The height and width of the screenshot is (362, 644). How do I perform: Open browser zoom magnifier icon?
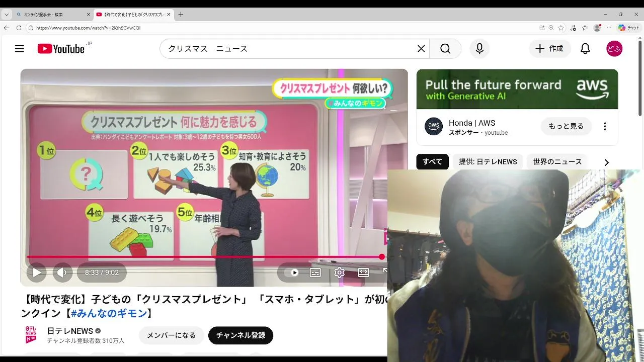[551, 28]
